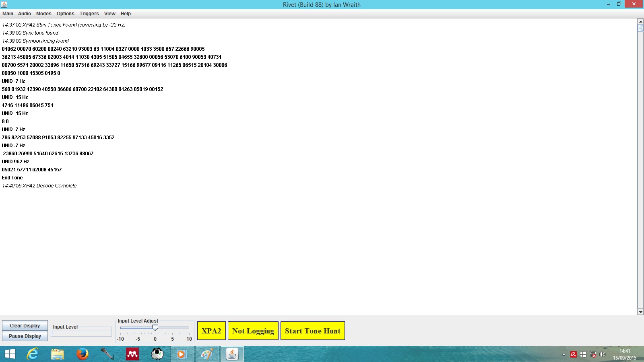Open the Triggers menu
Image resolution: width=644 pixels, height=362 pixels.
(89, 14)
